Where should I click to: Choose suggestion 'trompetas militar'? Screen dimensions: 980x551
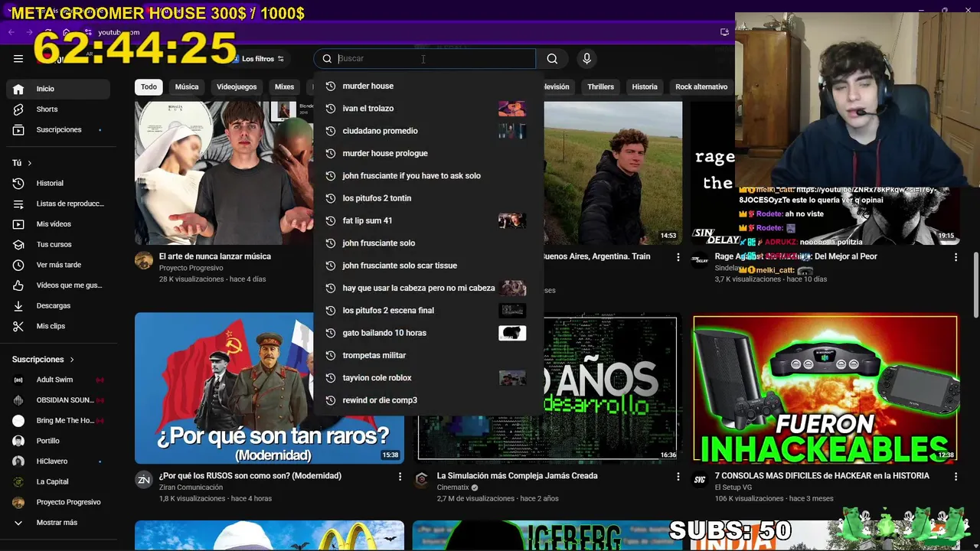[429, 356]
